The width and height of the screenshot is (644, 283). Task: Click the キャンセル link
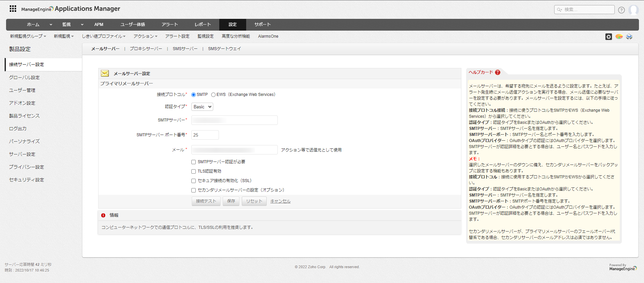pyautogui.click(x=280, y=201)
